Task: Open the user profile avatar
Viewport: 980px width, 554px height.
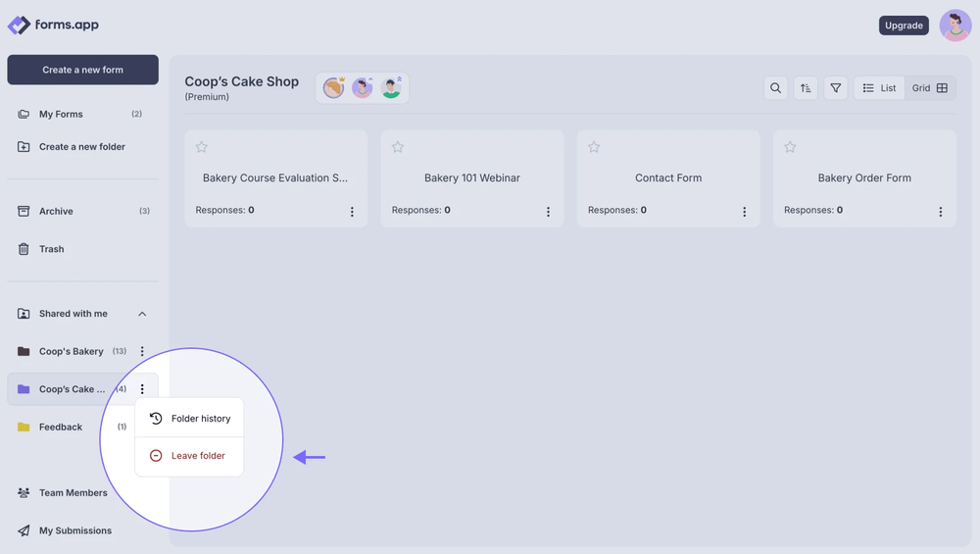Action: pos(955,25)
